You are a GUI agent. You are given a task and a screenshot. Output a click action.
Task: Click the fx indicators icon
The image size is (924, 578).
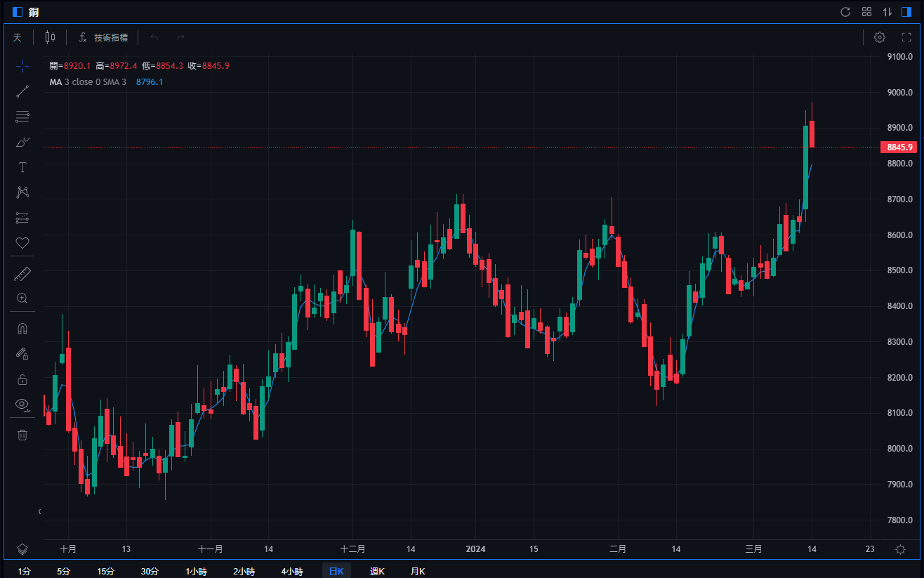point(83,37)
